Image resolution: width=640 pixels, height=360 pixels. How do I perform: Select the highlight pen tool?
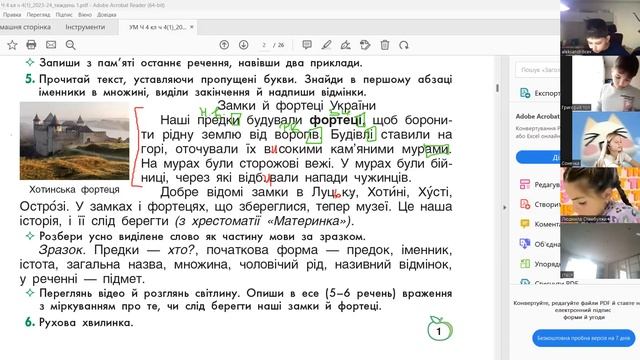[326, 45]
